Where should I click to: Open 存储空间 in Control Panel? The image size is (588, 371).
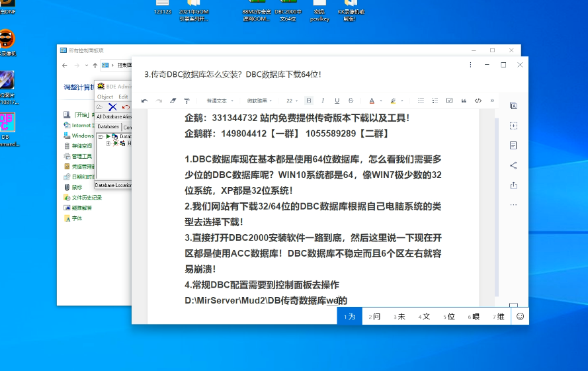click(x=78, y=145)
